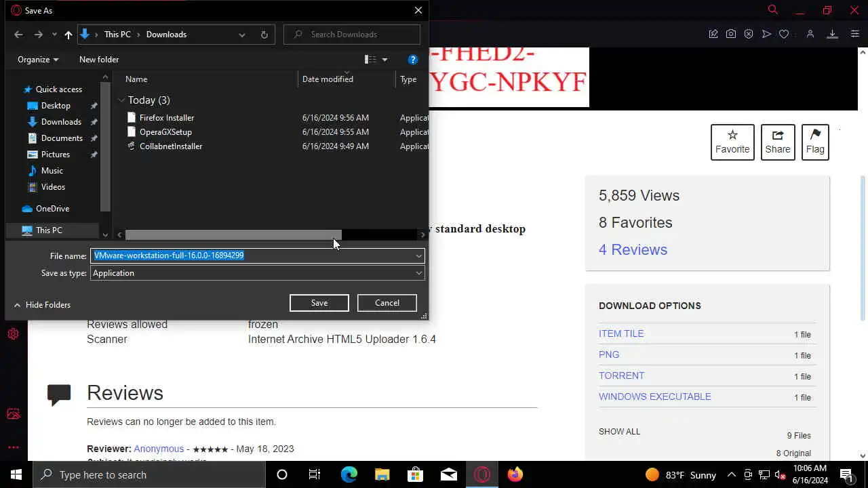Screen dimensions: 868x488
Task: Open the Anonymous reviewer link
Action: tap(159, 449)
